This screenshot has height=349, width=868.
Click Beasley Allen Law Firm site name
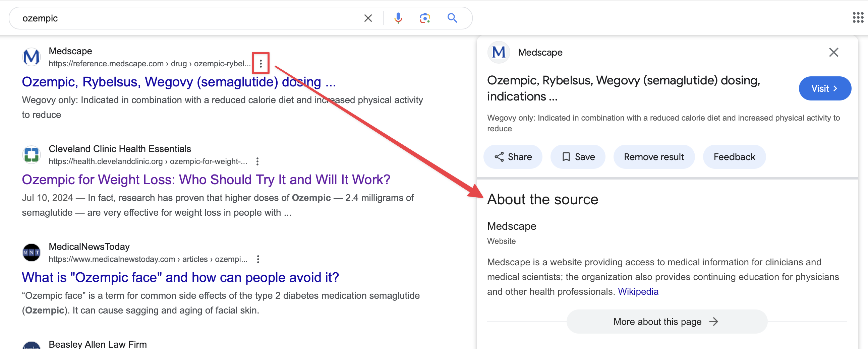(98, 344)
